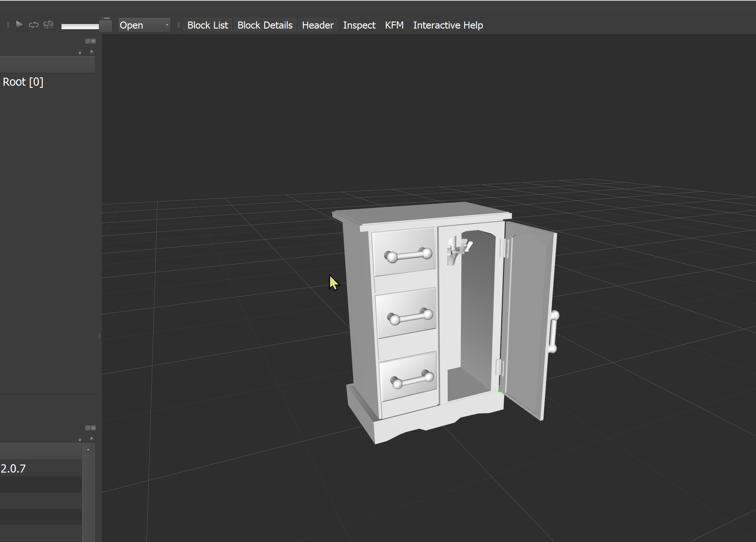The width and height of the screenshot is (756, 542).
Task: Float the bottom details dock panel
Action: coord(87,428)
